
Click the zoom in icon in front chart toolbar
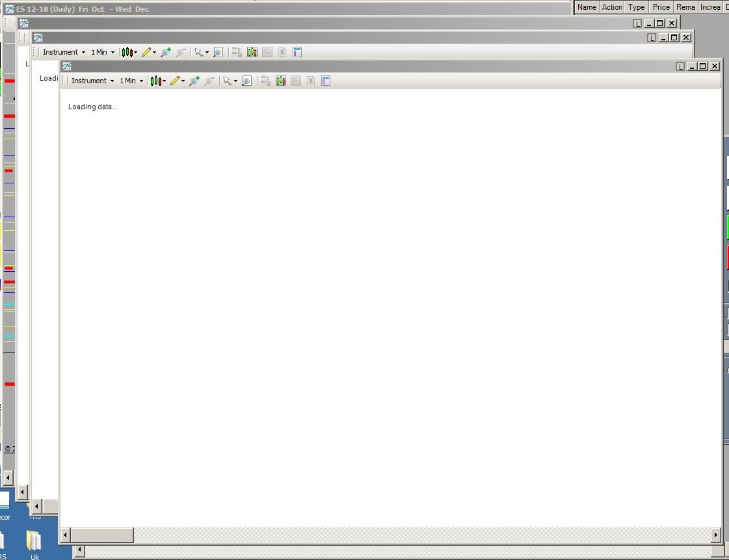click(x=194, y=81)
